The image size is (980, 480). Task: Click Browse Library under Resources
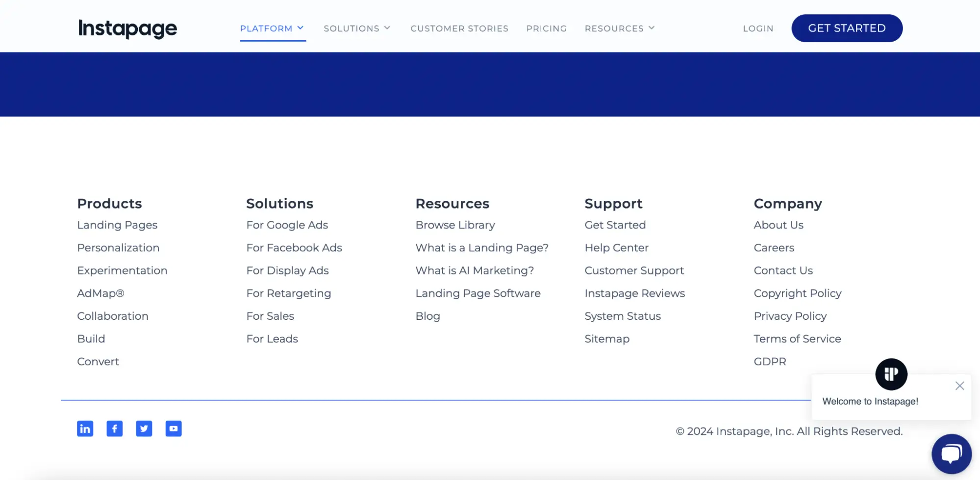455,225
